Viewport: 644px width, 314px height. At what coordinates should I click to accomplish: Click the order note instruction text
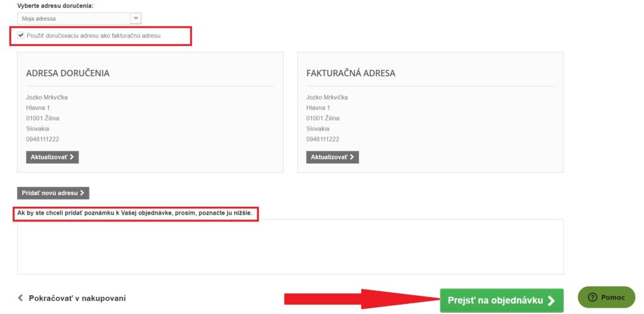[x=135, y=214]
